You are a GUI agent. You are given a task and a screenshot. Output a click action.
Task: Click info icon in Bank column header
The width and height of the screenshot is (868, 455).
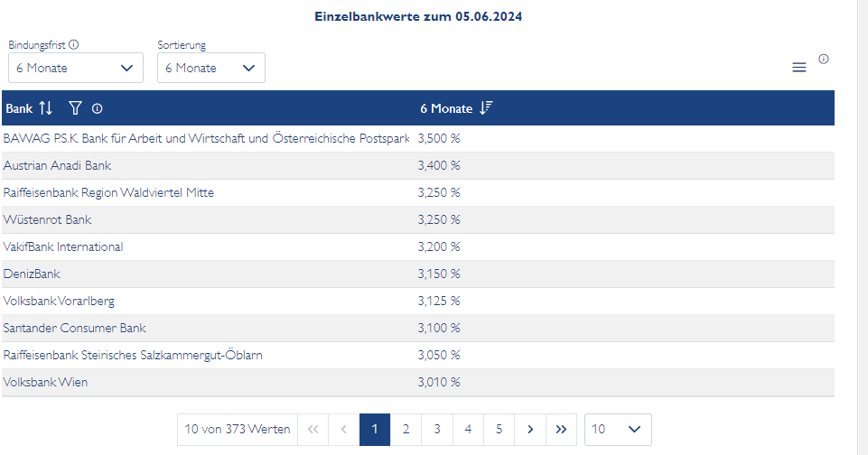pos(97,108)
